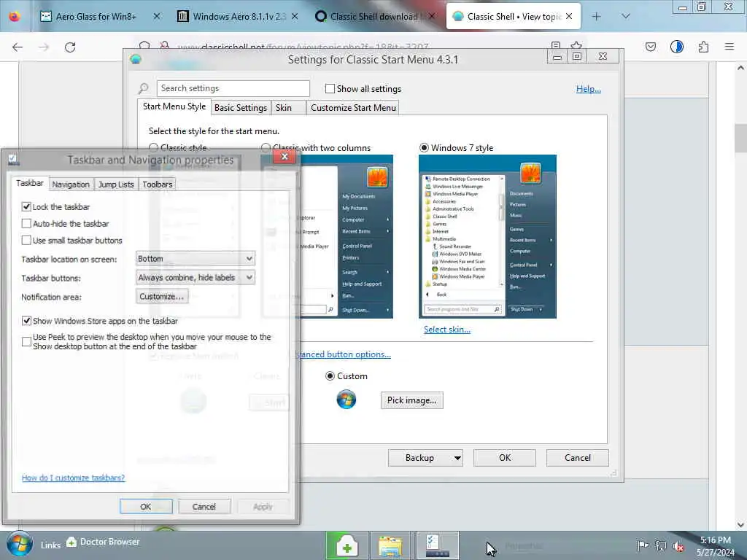Click Search settings input field
747x560 pixels.
(x=233, y=88)
